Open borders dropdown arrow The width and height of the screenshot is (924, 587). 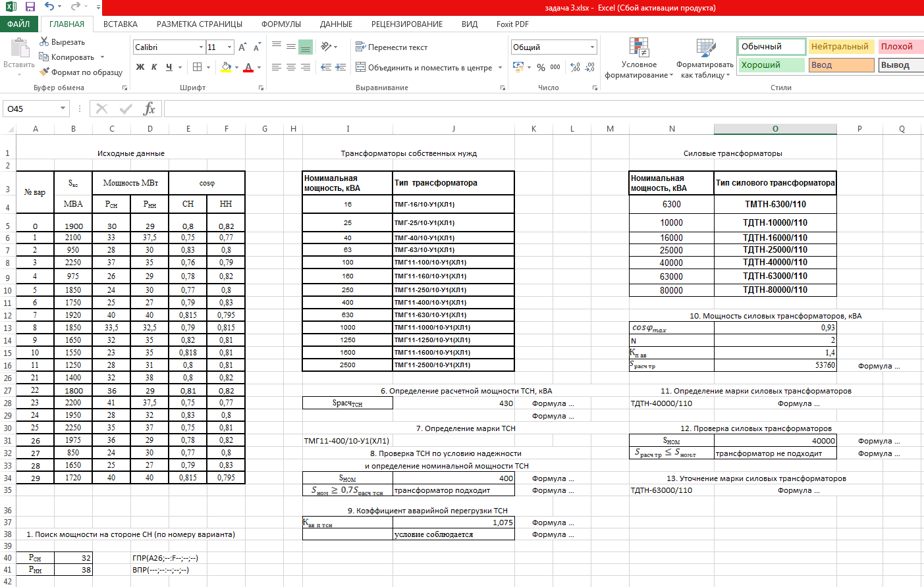pos(208,67)
